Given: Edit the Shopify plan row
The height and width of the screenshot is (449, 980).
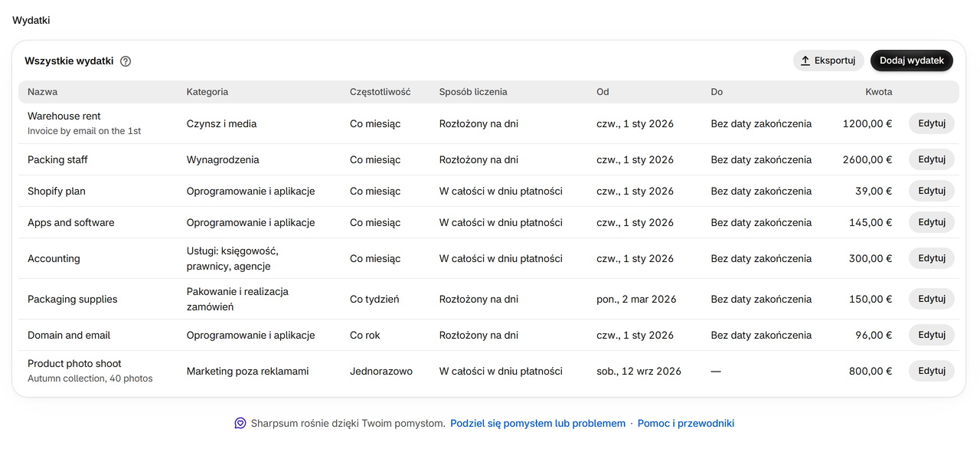Looking at the screenshot, I should tap(931, 191).
